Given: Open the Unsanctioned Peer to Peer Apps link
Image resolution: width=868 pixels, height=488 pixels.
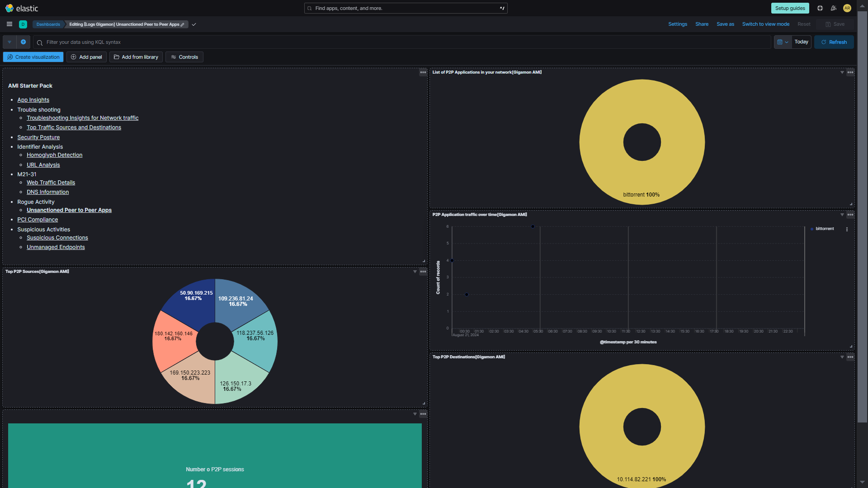Looking at the screenshot, I should [69, 210].
